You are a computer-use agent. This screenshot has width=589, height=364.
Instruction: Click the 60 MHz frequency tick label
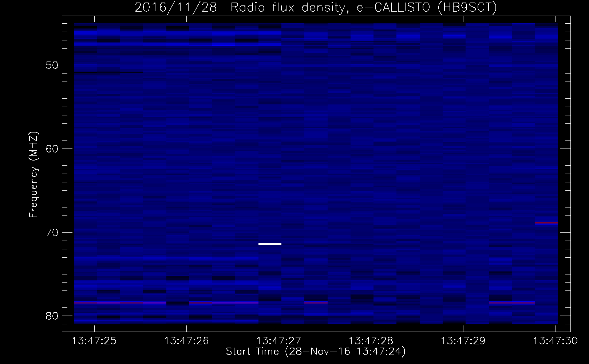pos(52,149)
